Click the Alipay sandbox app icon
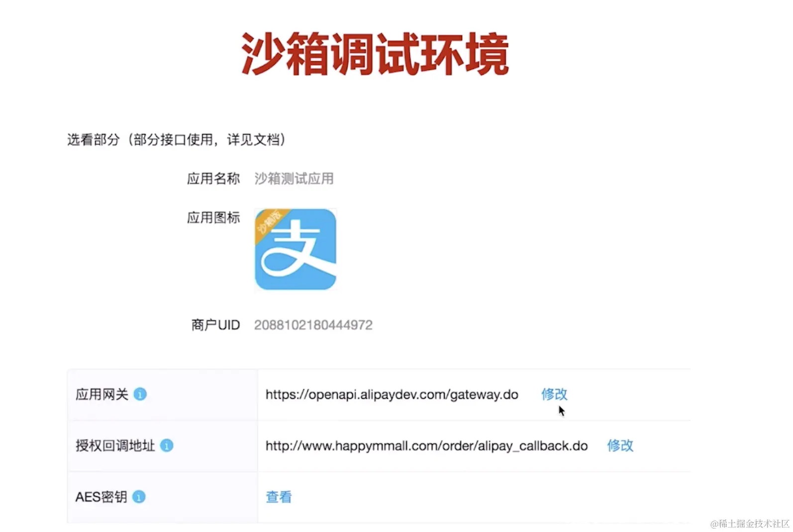This screenshot has height=532, width=793. (x=296, y=249)
